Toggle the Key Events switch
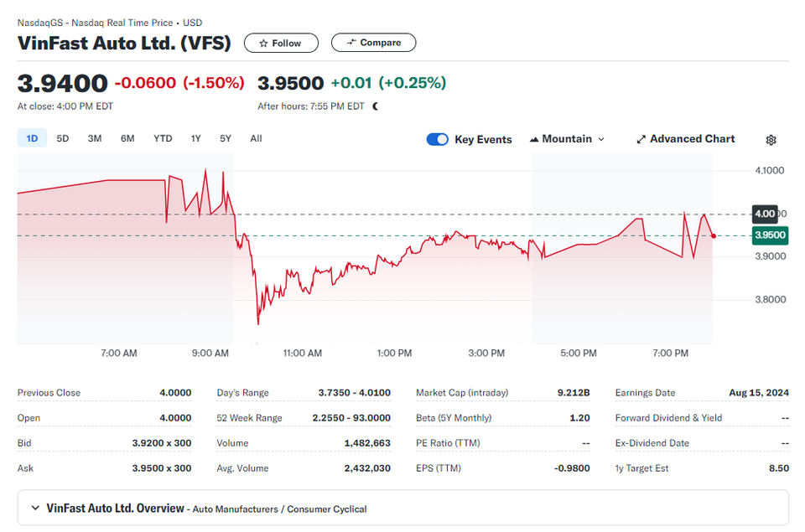 [438, 139]
